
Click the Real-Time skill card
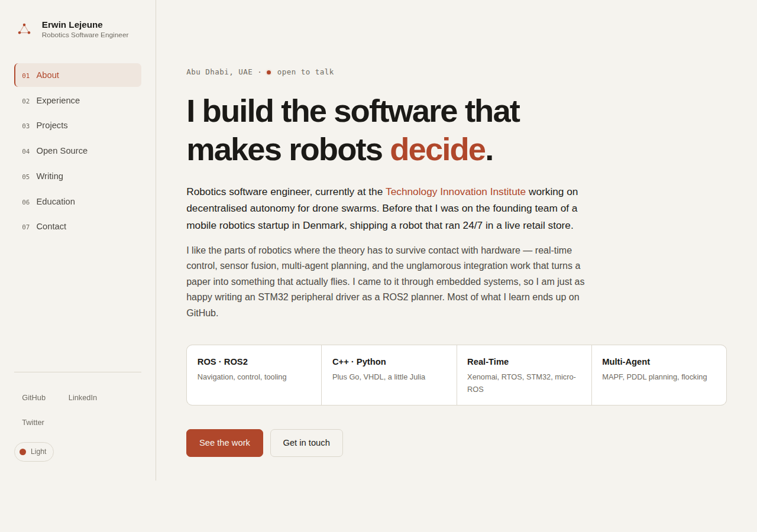[524, 375]
